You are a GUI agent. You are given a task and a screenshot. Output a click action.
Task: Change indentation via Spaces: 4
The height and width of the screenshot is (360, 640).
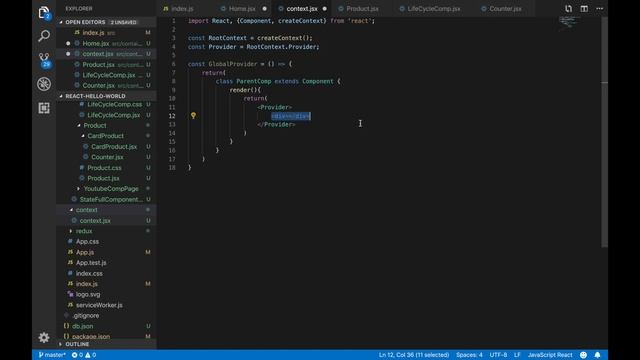click(x=469, y=355)
